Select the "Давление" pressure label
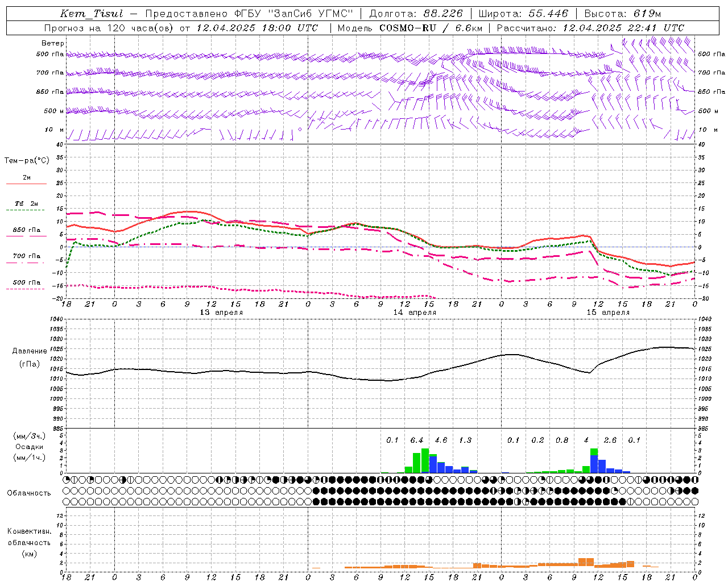This screenshot has width=728, height=582. pos(30,351)
